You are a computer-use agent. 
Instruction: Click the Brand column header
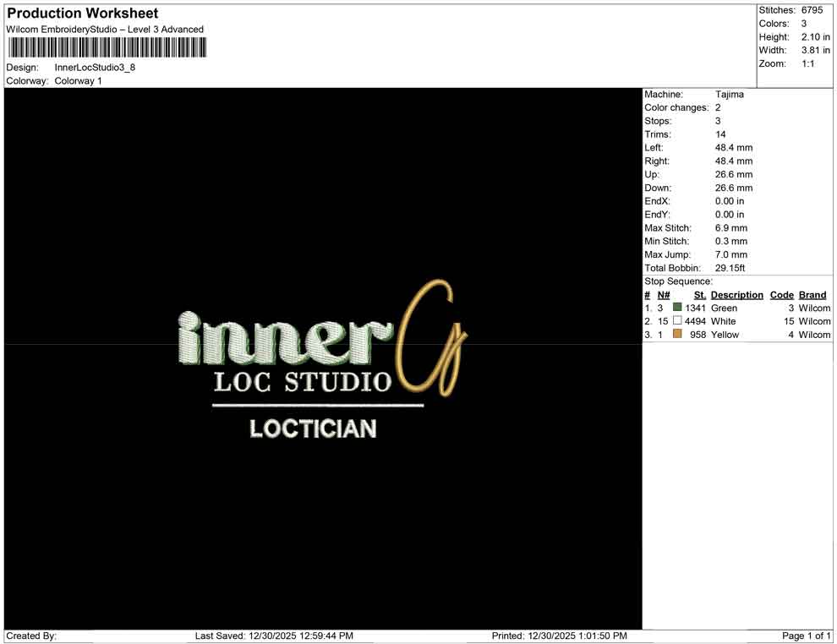point(812,294)
